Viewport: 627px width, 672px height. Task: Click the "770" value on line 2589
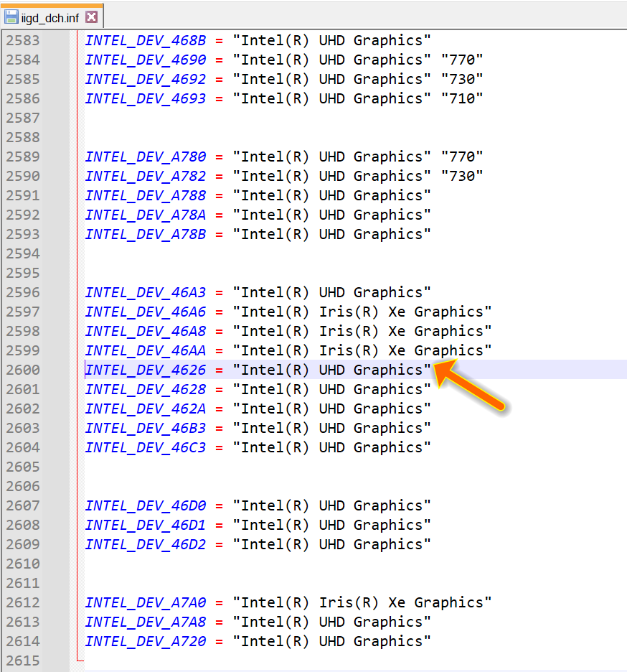pos(462,157)
